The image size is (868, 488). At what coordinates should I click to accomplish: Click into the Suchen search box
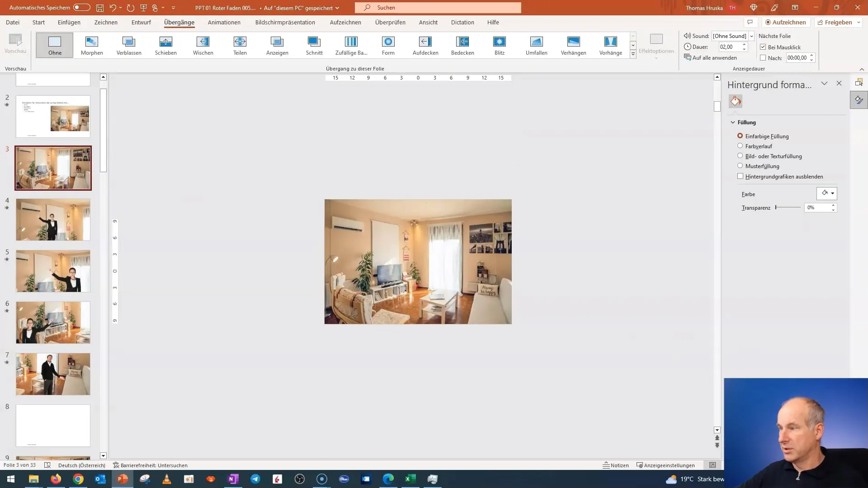click(438, 8)
